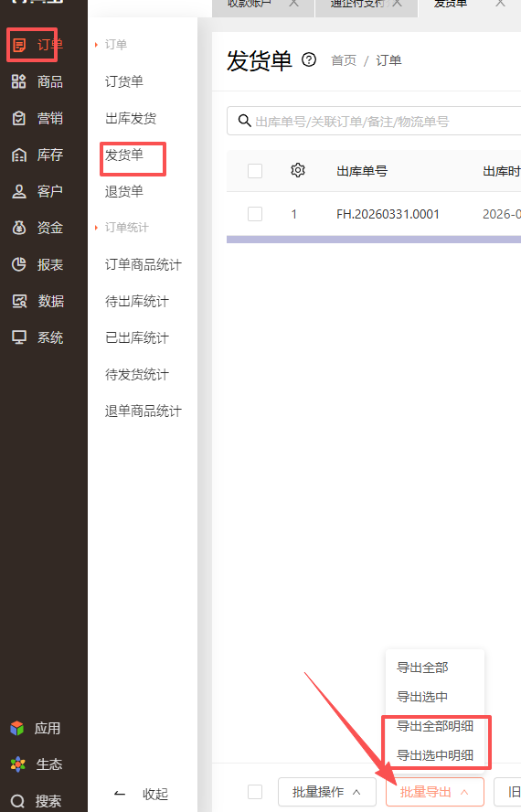The image size is (521, 812).
Task: Click the 资金 money bag icon
Action: point(18,228)
